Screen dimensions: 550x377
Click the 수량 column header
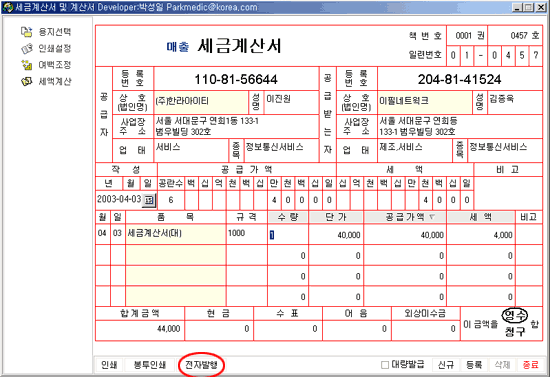click(x=288, y=217)
